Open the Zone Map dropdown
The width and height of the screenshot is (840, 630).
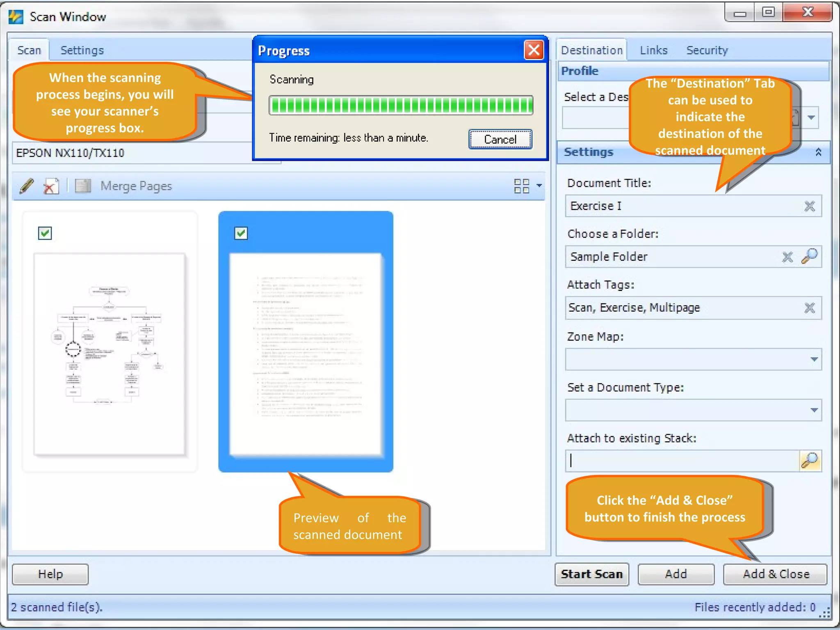tap(814, 360)
